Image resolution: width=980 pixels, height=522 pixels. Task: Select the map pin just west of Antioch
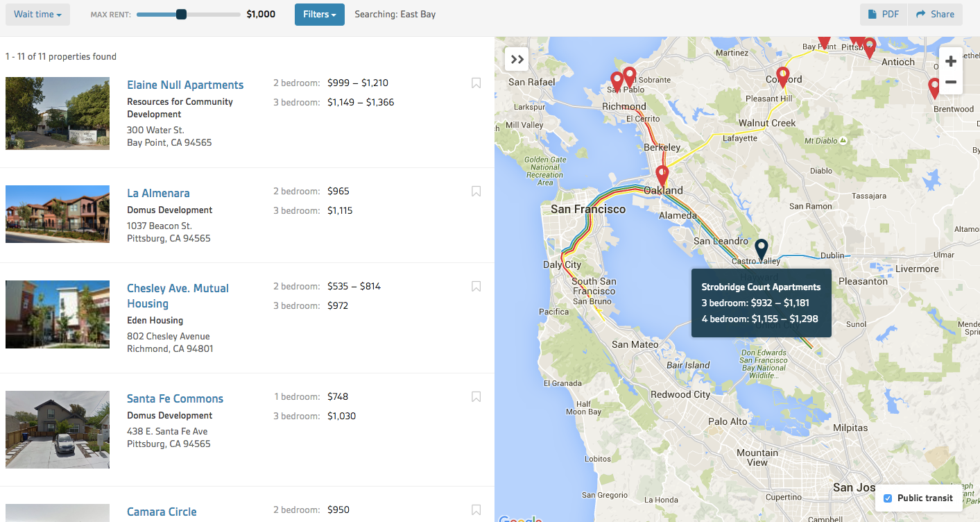point(869,48)
